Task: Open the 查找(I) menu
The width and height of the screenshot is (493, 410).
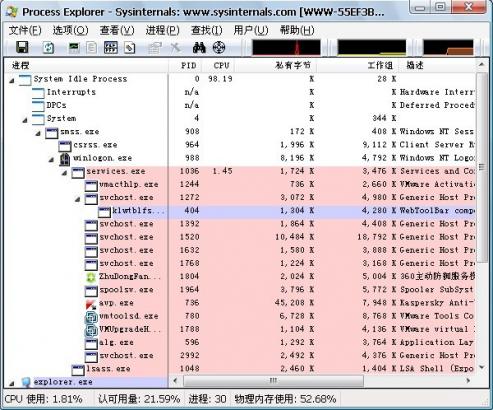Action: 206,30
